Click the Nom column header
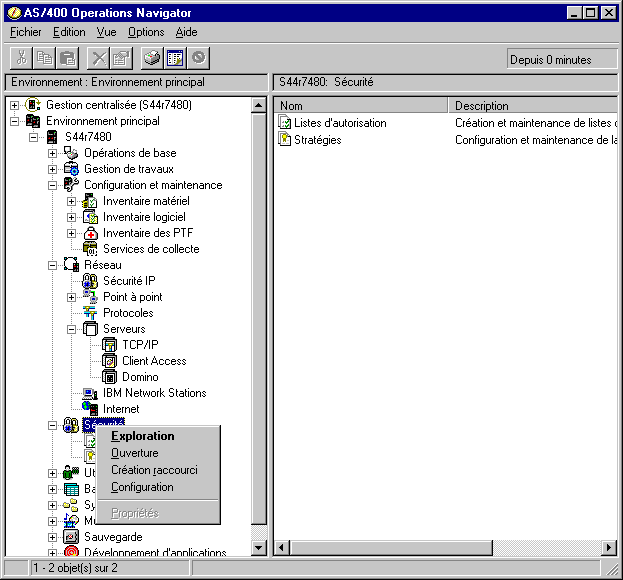The image size is (623, 580). (361, 106)
